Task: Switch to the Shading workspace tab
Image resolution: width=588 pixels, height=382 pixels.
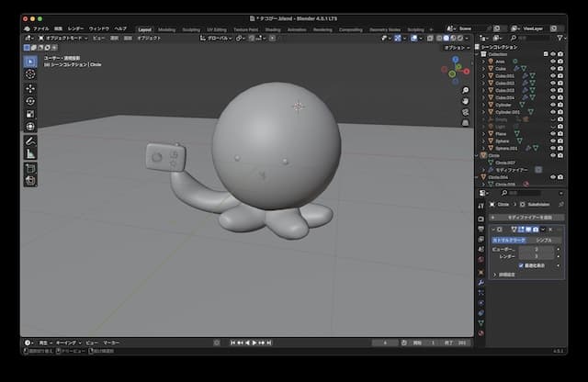Action: (273, 29)
